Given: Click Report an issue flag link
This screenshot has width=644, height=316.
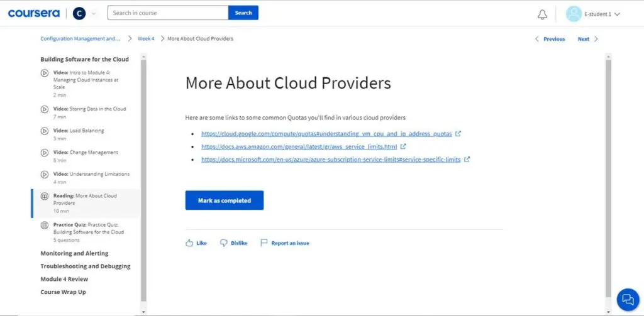Looking at the screenshot, I should (285, 243).
